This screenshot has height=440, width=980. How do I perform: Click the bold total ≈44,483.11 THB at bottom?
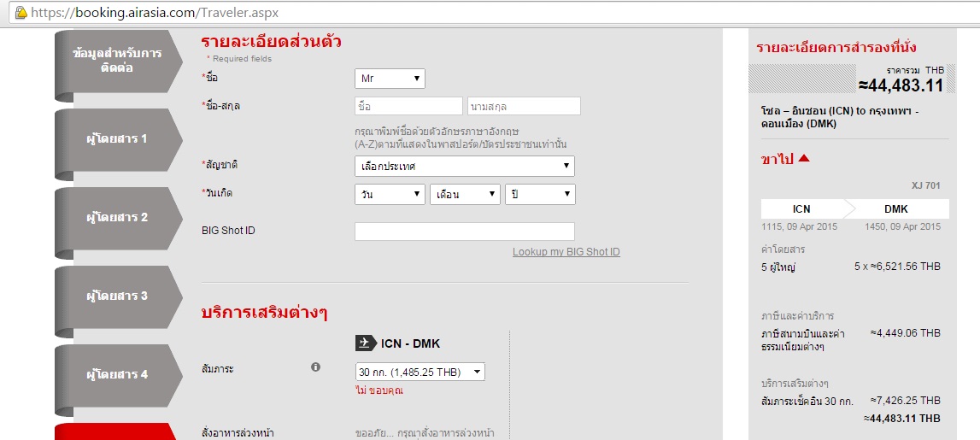902,418
